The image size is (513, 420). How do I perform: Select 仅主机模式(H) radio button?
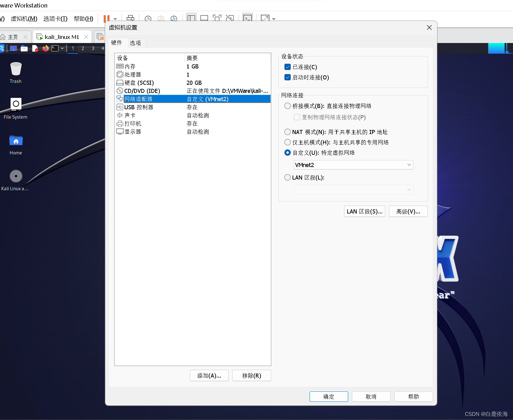[288, 142]
